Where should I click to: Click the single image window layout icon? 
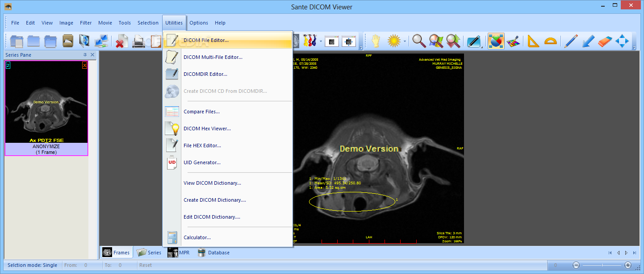[332, 41]
